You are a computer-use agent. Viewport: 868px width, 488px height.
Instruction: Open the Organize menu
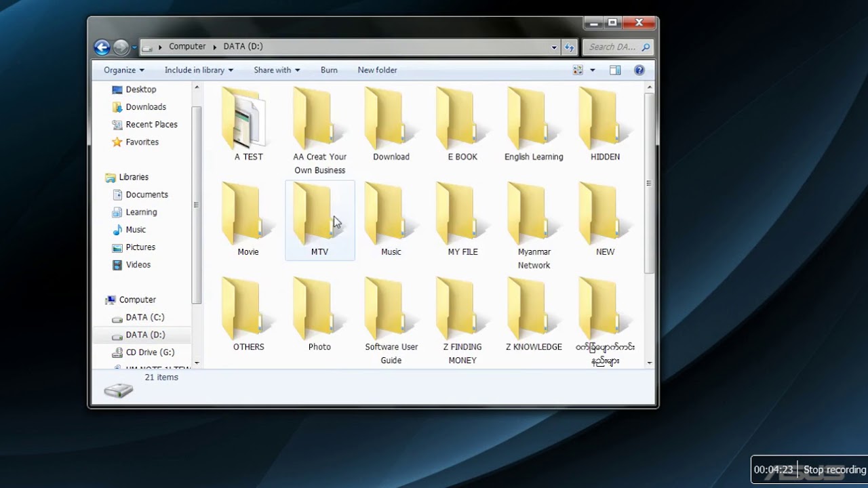[123, 70]
